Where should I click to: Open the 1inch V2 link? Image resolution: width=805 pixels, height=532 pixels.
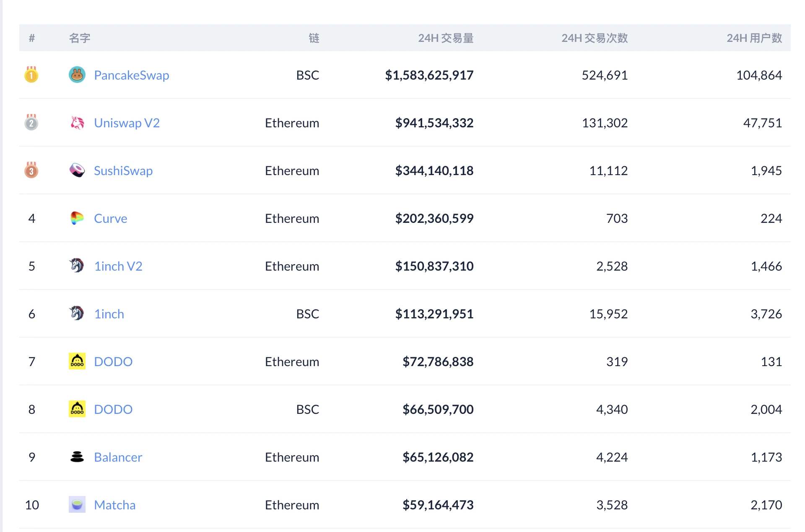click(118, 266)
